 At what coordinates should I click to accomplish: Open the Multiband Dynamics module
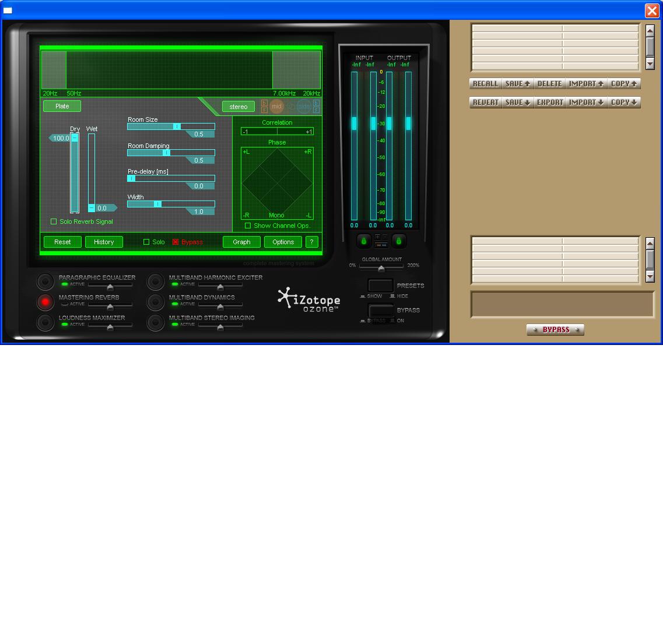[x=155, y=302]
